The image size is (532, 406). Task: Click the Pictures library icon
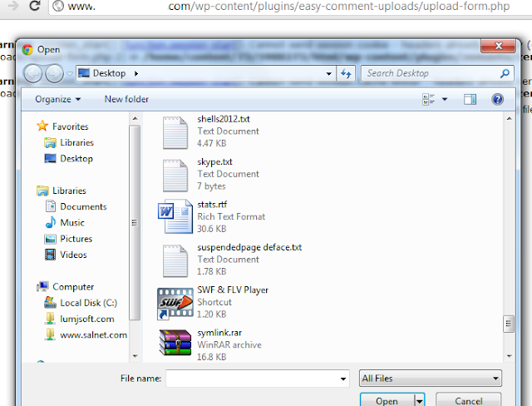(x=50, y=239)
